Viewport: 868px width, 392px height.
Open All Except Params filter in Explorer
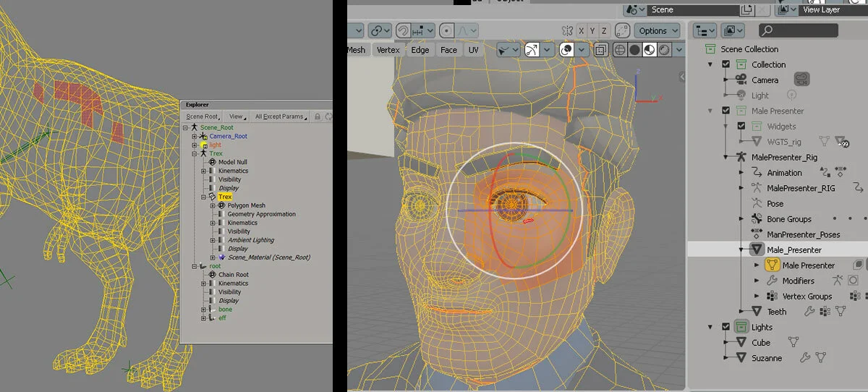pos(281,116)
